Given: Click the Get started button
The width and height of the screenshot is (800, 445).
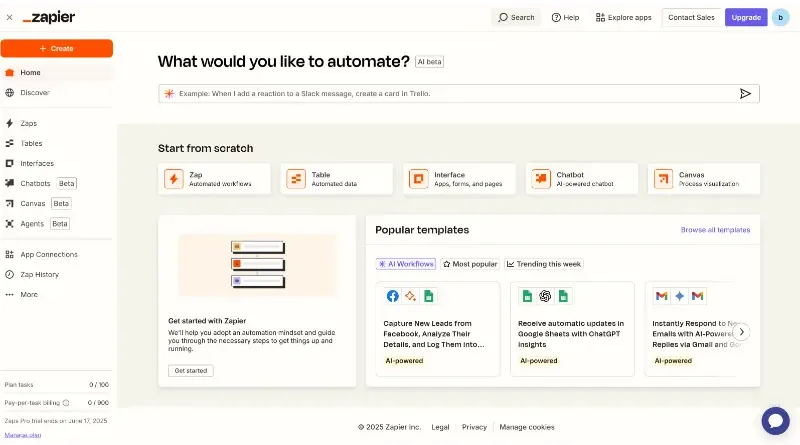Looking at the screenshot, I should tap(191, 370).
